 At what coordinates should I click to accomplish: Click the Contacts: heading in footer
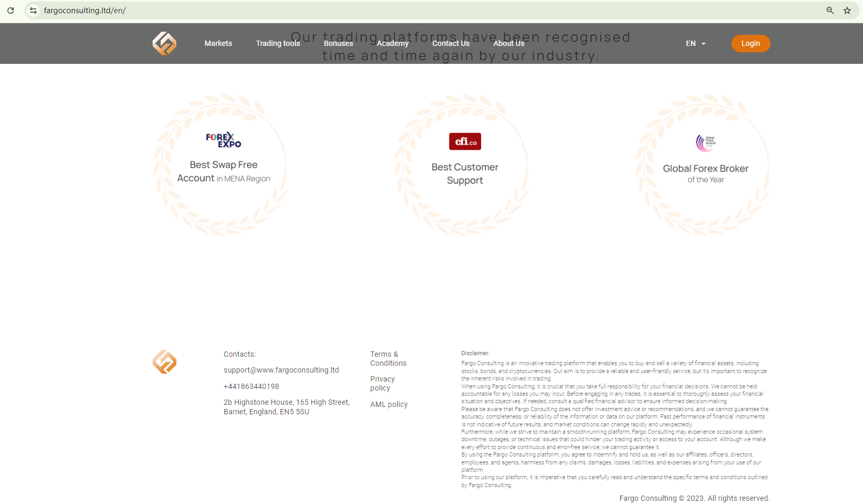[240, 354]
